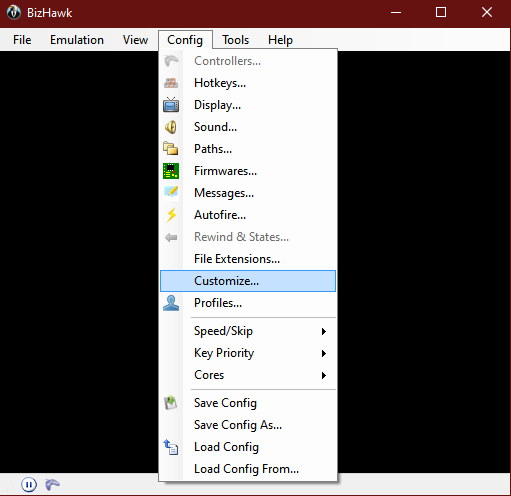Click the Sound speaker icon
511x496 pixels.
point(171,127)
